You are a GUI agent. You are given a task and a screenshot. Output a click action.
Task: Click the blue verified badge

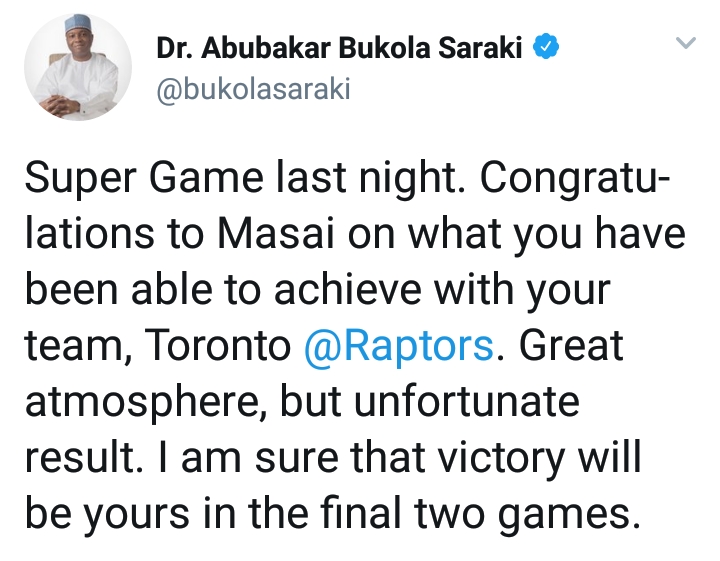(545, 47)
